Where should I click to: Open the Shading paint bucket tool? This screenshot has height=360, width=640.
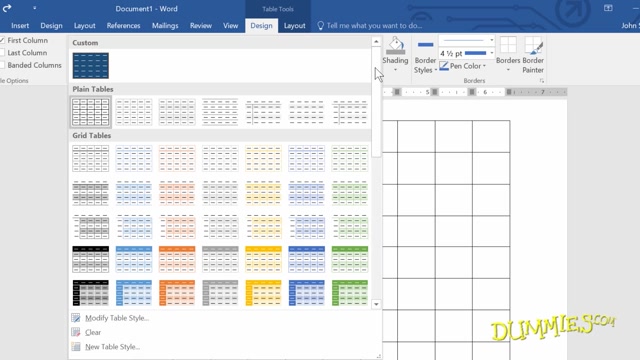pos(395,46)
